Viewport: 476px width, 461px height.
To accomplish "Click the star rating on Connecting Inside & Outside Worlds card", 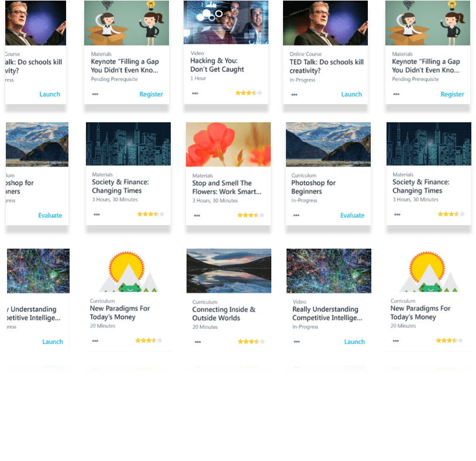I will (251, 341).
